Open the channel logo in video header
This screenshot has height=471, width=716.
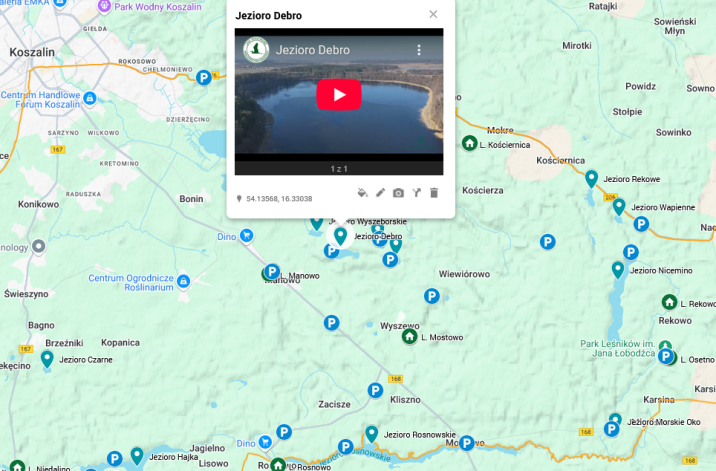tap(256, 49)
